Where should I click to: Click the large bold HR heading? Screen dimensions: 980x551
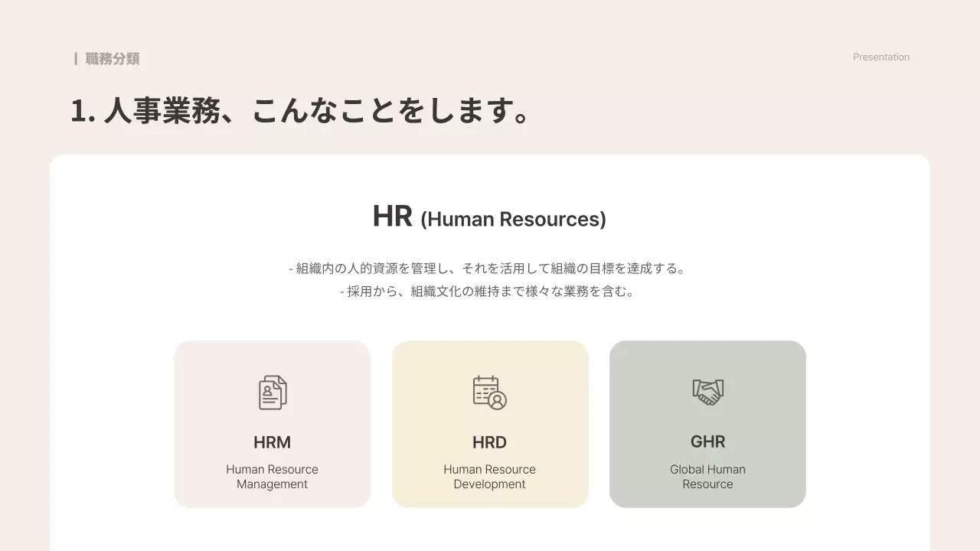[392, 217]
